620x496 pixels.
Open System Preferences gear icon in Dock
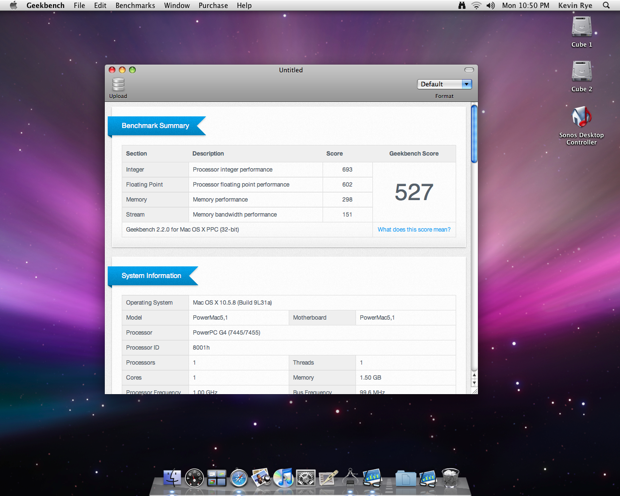(306, 477)
